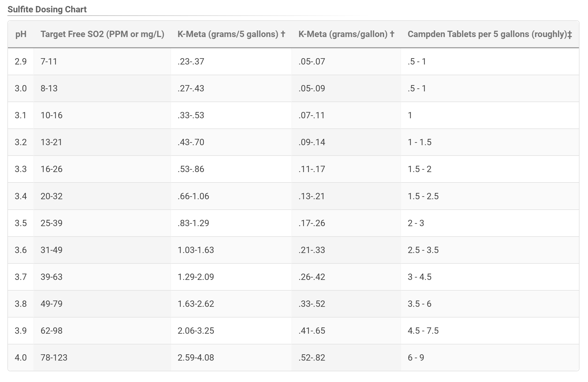This screenshot has width=588, height=382.
Task: Click the .09-.14 grams per gallon cell
Action: (x=346, y=142)
